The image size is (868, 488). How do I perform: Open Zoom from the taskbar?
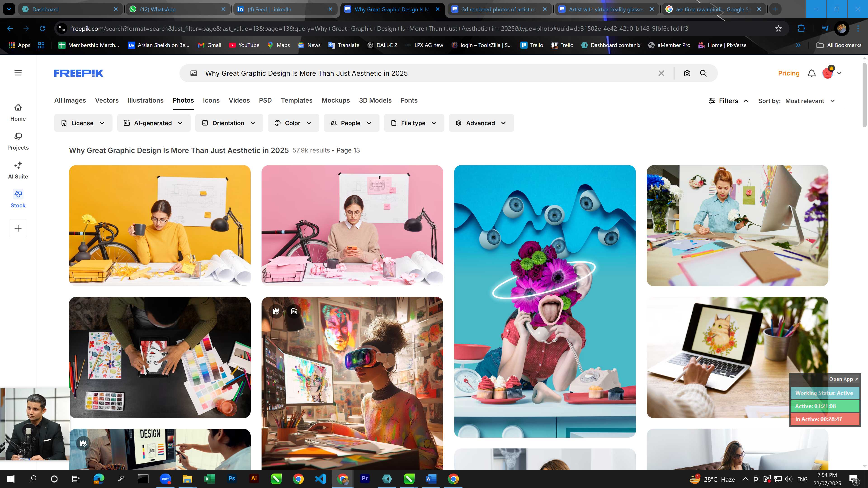coord(165,479)
